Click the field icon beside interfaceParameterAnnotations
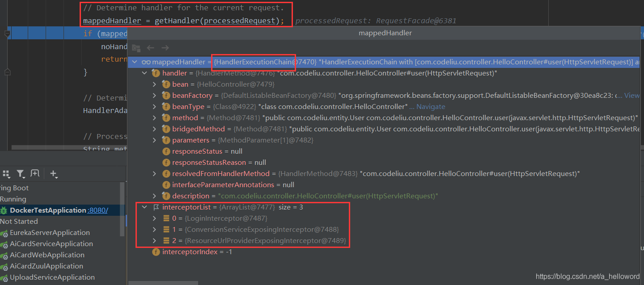The image size is (644, 285). click(x=166, y=185)
